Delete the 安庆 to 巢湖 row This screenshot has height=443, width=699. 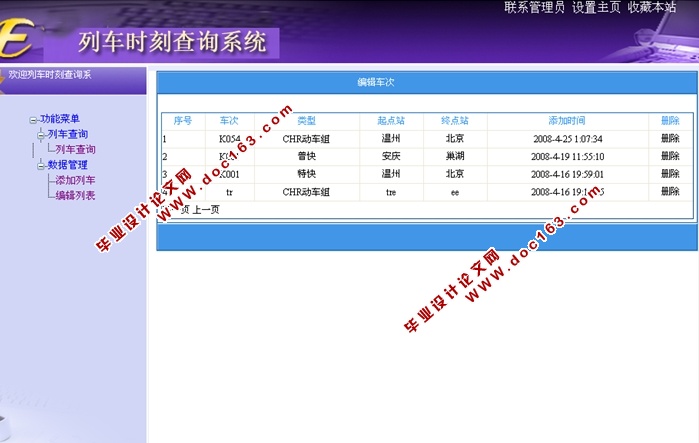670,156
